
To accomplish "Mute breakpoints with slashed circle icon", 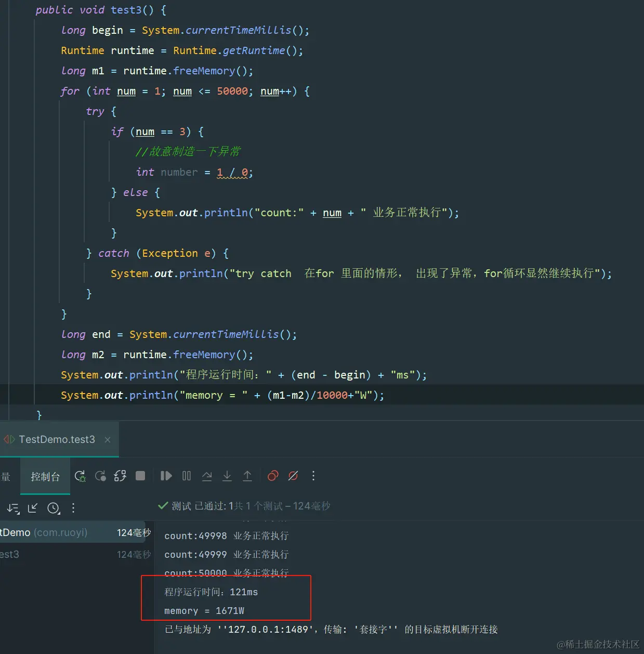I will pyautogui.click(x=293, y=476).
